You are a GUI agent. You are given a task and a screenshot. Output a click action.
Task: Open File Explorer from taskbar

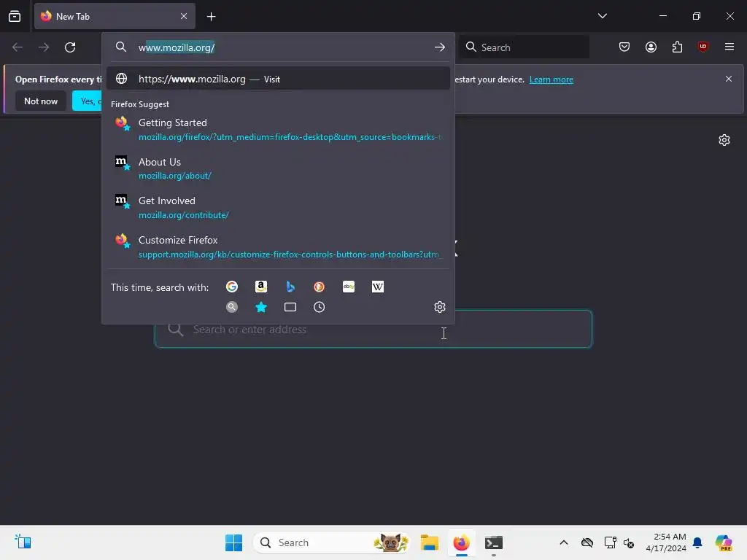[x=429, y=542]
